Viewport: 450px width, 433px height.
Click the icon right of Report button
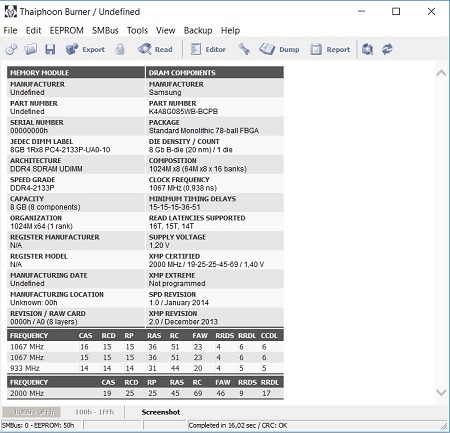[x=367, y=49]
